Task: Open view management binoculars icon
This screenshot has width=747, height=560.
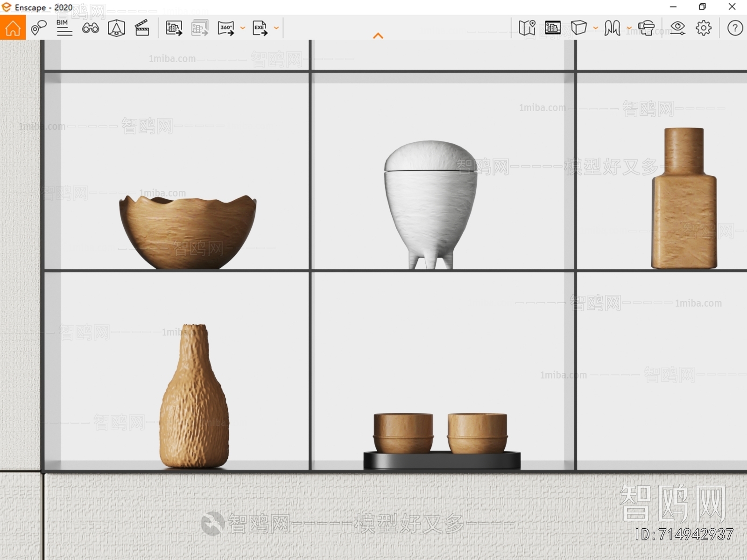Action: [x=91, y=28]
